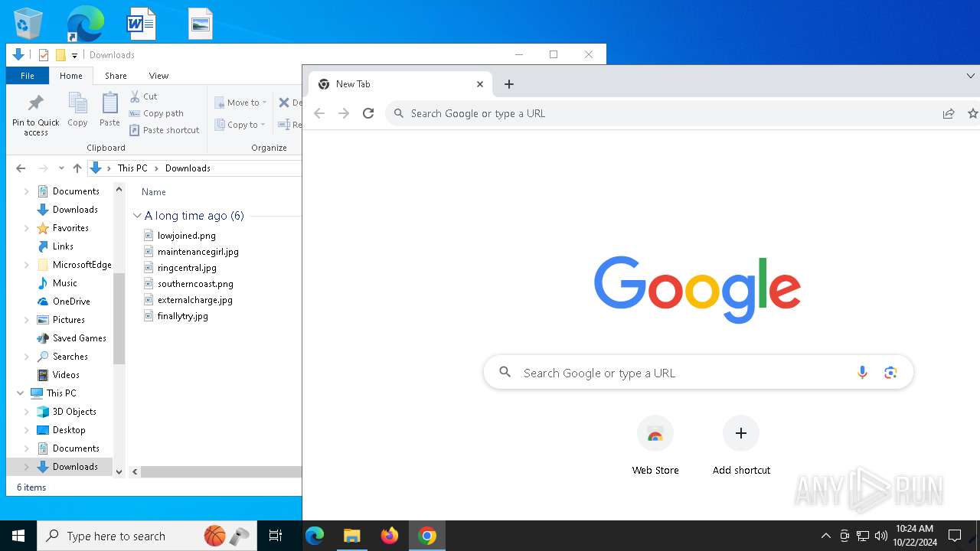Viewport: 980px width, 551px height.
Task: Open the recent locations dropdown in Explorer
Action: [61, 168]
